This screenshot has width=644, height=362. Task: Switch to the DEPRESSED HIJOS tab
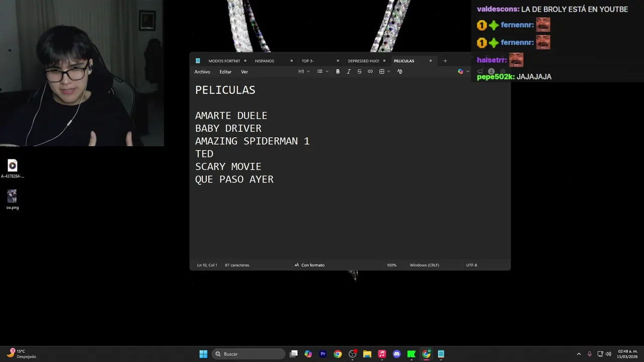click(x=363, y=61)
